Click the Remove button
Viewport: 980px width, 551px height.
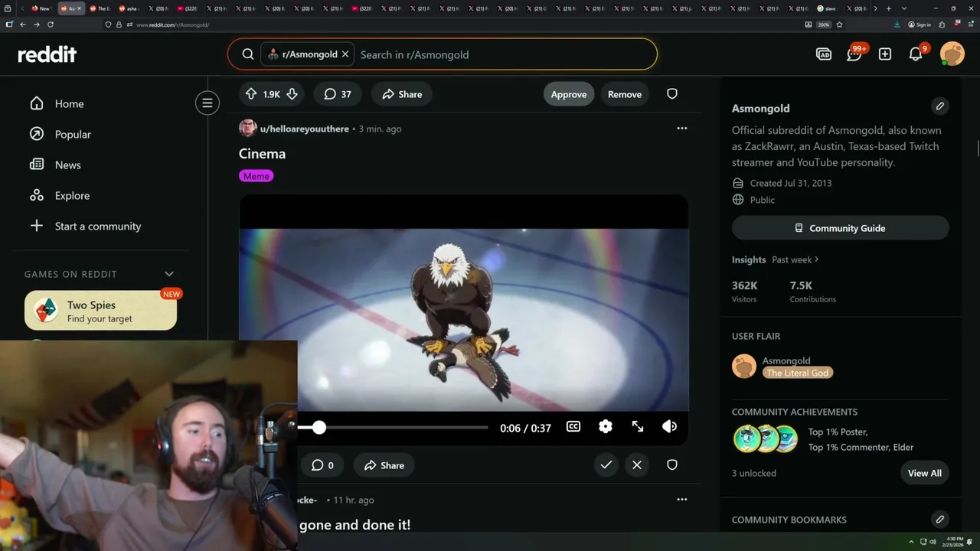pyautogui.click(x=625, y=94)
